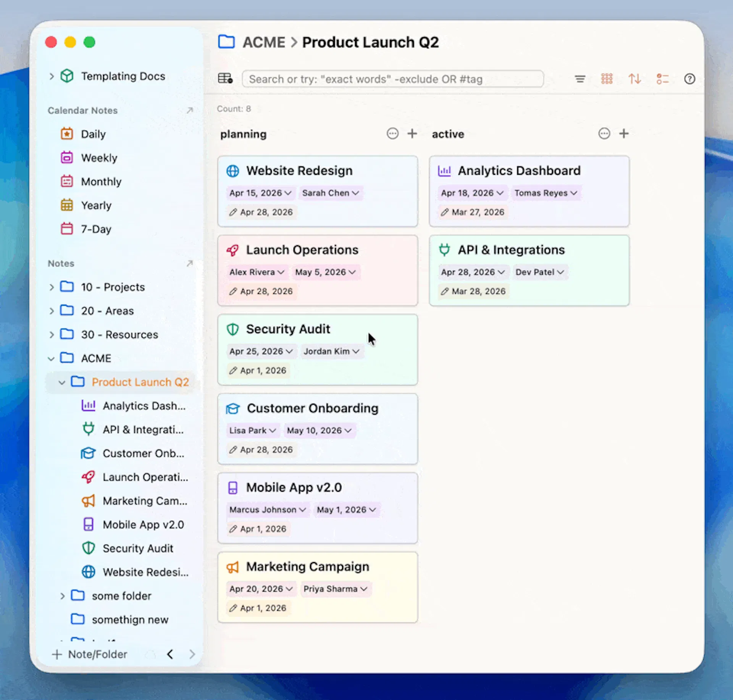Screen dimensions: 733x700
Task: Open Jordan Kim assignee dropdown
Action: tap(331, 352)
